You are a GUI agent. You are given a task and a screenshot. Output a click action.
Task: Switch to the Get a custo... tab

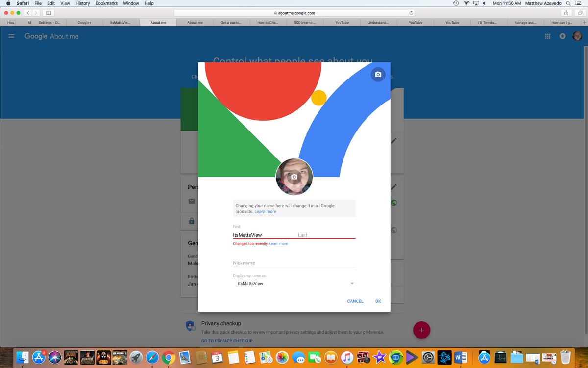231,23
